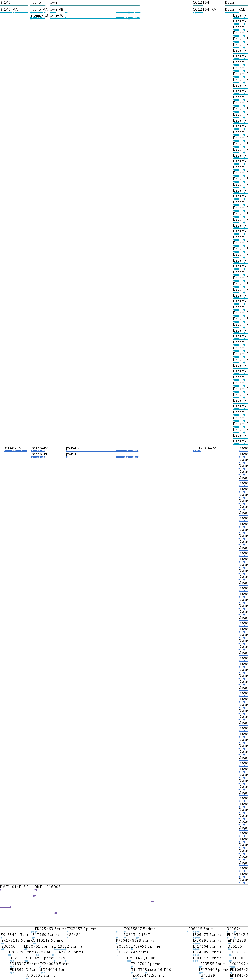Click the EP19452.3prime EST label
Image resolution: width=248 pixels, height=980 pixels.
click(x=145, y=946)
